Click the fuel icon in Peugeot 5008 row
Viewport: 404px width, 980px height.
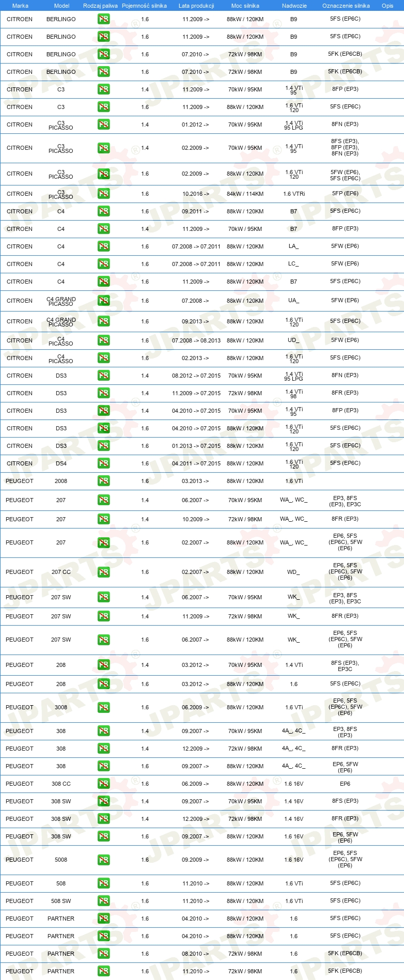[x=103, y=860]
